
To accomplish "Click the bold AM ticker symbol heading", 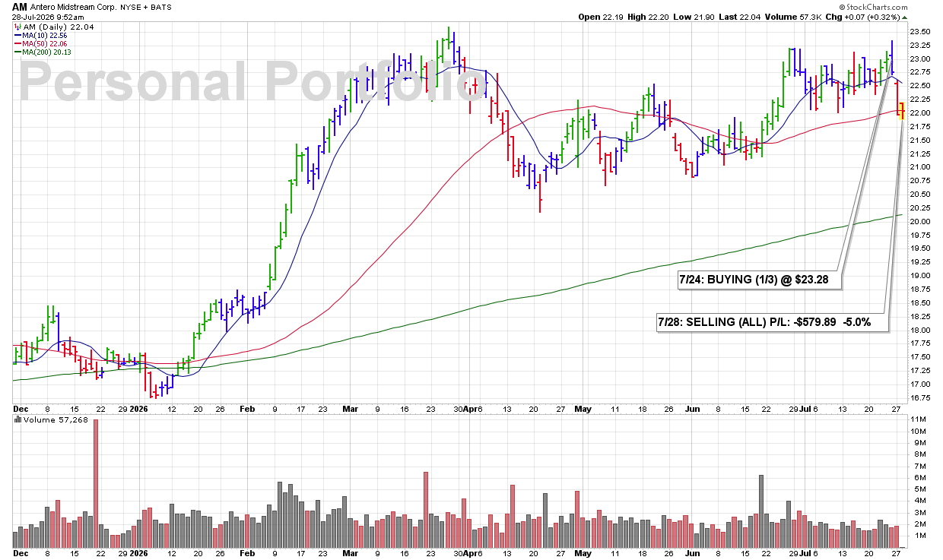I will [x=20, y=5].
